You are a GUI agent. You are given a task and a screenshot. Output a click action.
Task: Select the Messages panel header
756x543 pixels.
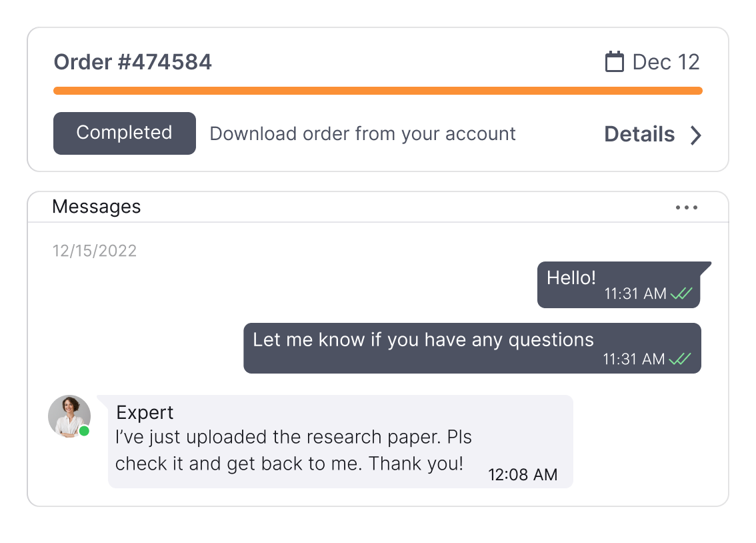pyautogui.click(x=97, y=207)
